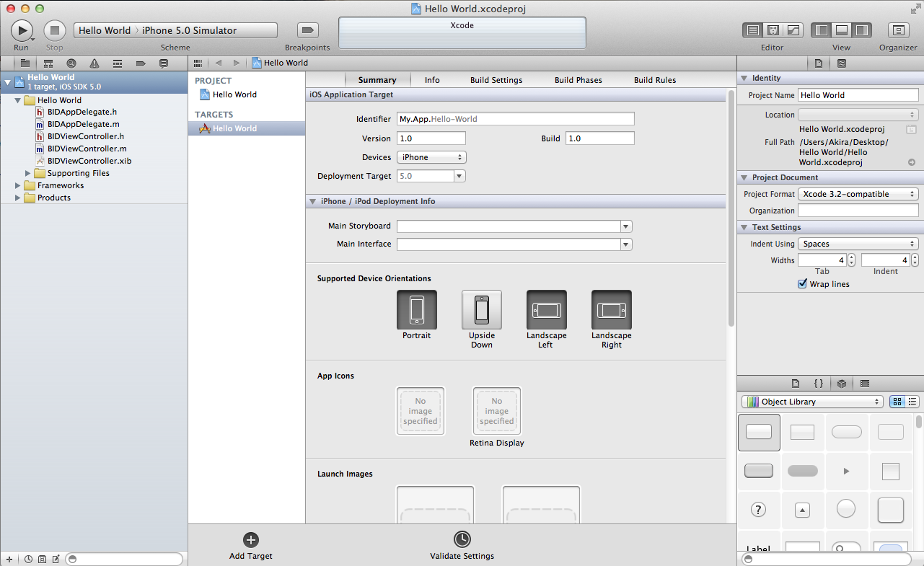Click the Validate Settings button
Viewport: 924px width, 566px height.
point(462,546)
